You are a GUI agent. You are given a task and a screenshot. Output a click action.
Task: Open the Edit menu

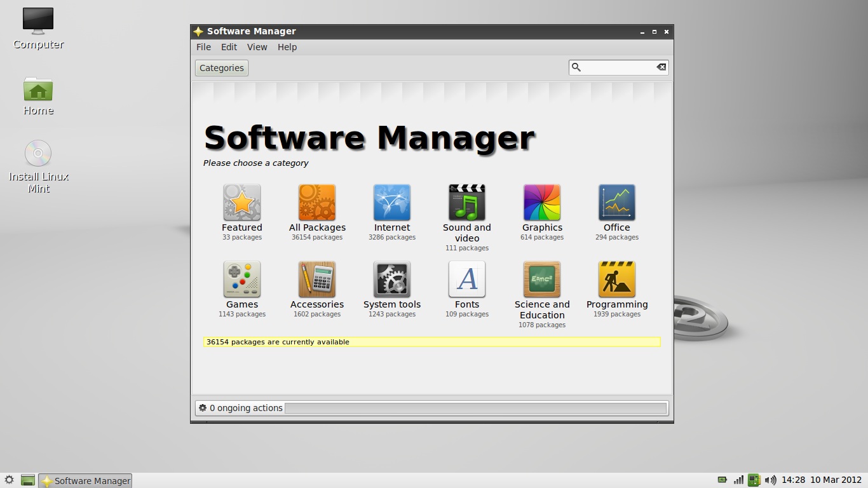(229, 47)
